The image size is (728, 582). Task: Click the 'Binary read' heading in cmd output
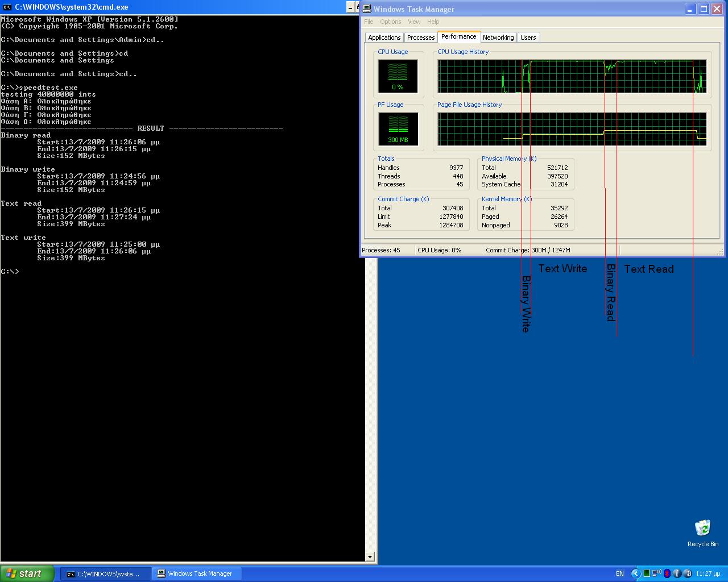pyautogui.click(x=26, y=135)
